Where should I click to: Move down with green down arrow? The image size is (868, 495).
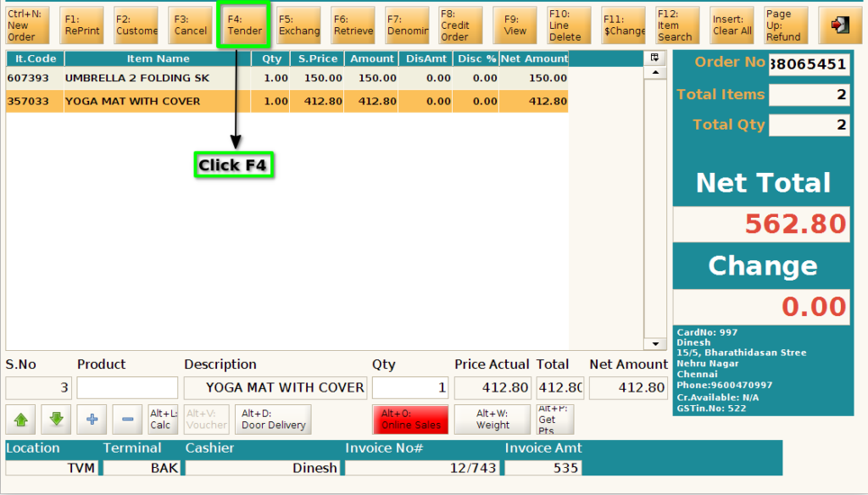[x=56, y=420]
